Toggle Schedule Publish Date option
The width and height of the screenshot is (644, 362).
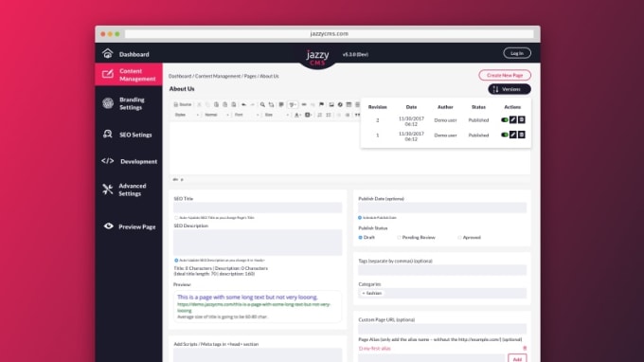pyautogui.click(x=360, y=218)
